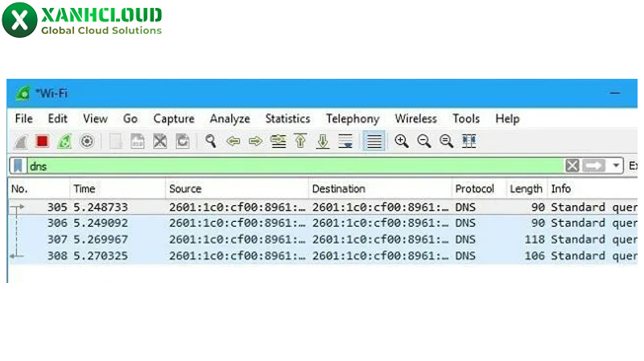Open the display filter bookmark menu

coord(18,166)
